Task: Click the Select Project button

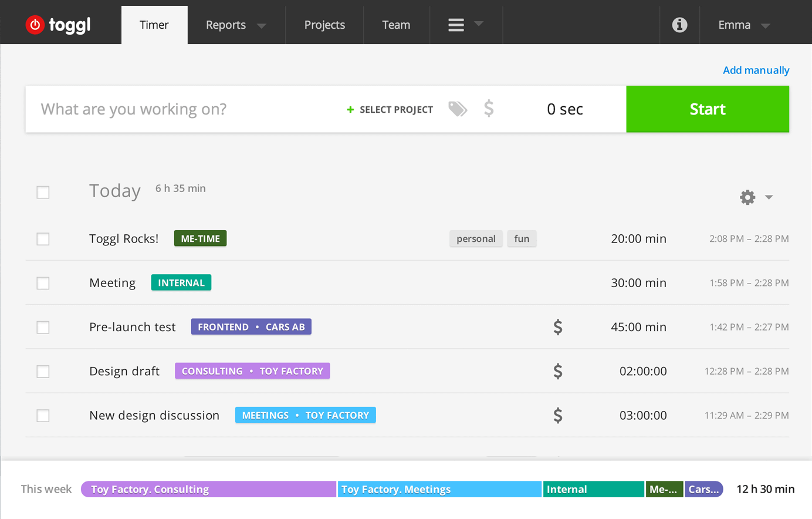Action: [x=390, y=110]
